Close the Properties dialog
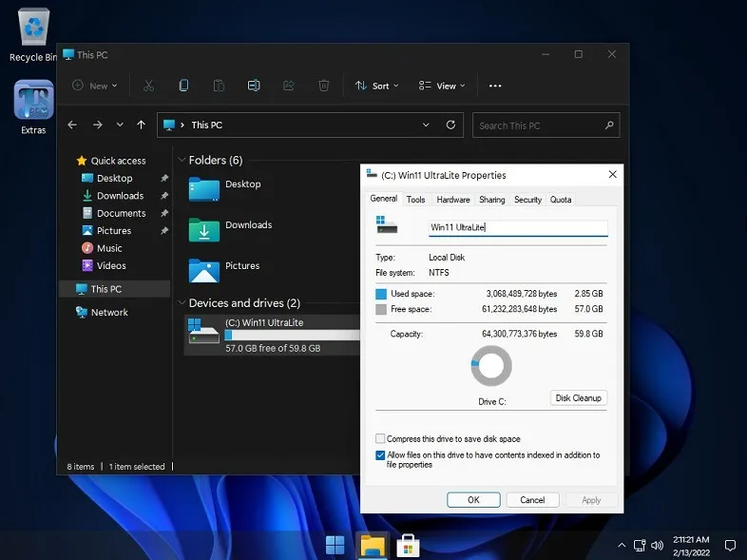The image size is (747, 560). coord(613,174)
